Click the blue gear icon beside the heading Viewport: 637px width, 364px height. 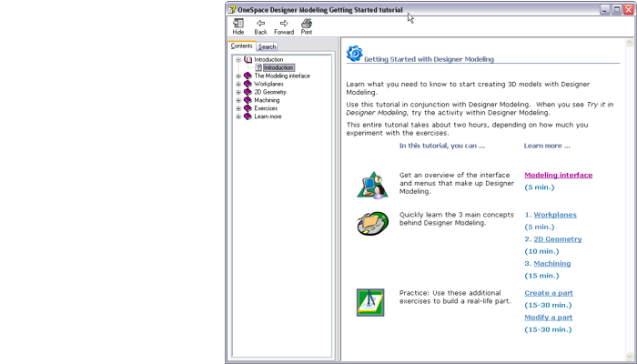[x=354, y=54]
